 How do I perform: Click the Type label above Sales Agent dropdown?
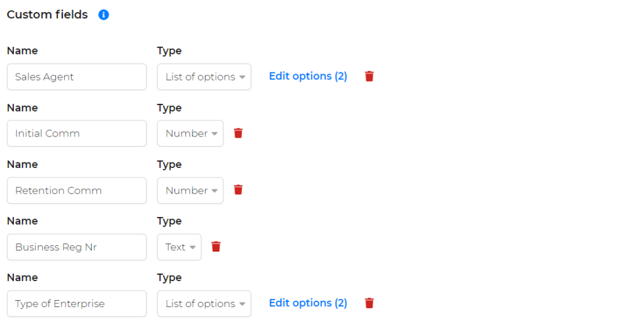pyautogui.click(x=169, y=51)
